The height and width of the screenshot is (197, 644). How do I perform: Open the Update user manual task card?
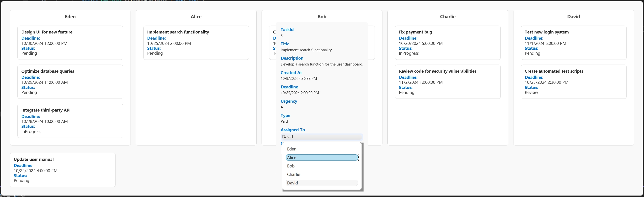click(x=62, y=170)
